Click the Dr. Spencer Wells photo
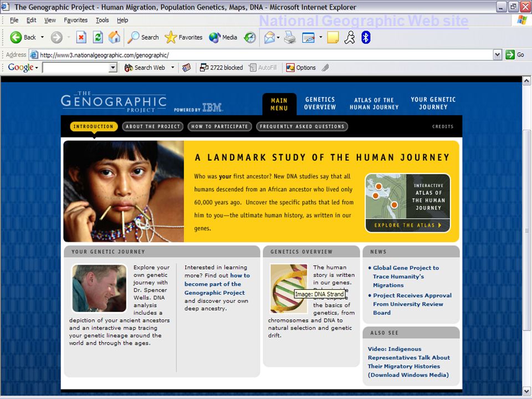The height and width of the screenshot is (399, 532). tap(99, 288)
